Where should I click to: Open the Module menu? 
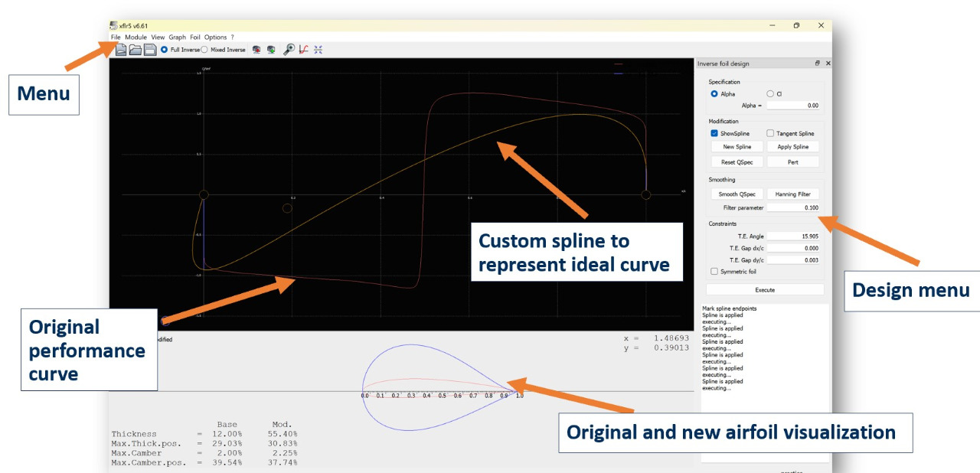tap(136, 37)
